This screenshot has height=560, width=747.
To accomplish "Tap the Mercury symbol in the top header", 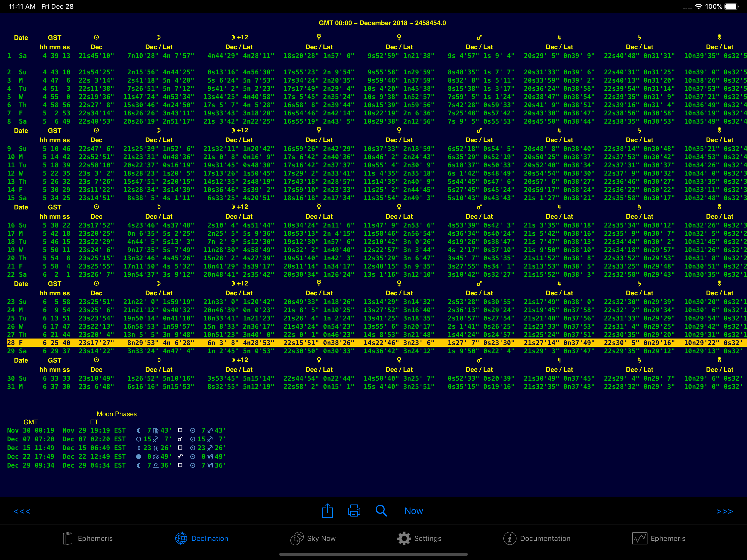I will click(319, 37).
